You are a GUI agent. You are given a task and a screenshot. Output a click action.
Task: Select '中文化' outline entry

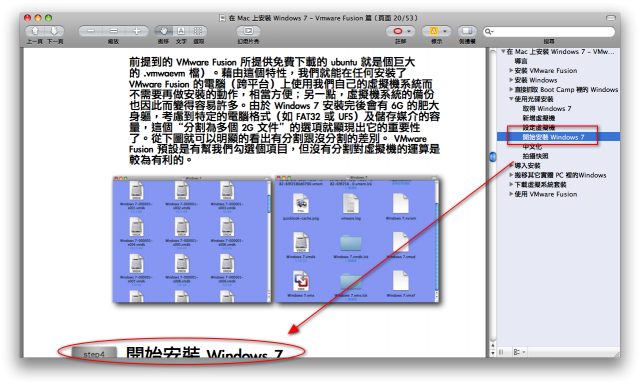(x=532, y=146)
